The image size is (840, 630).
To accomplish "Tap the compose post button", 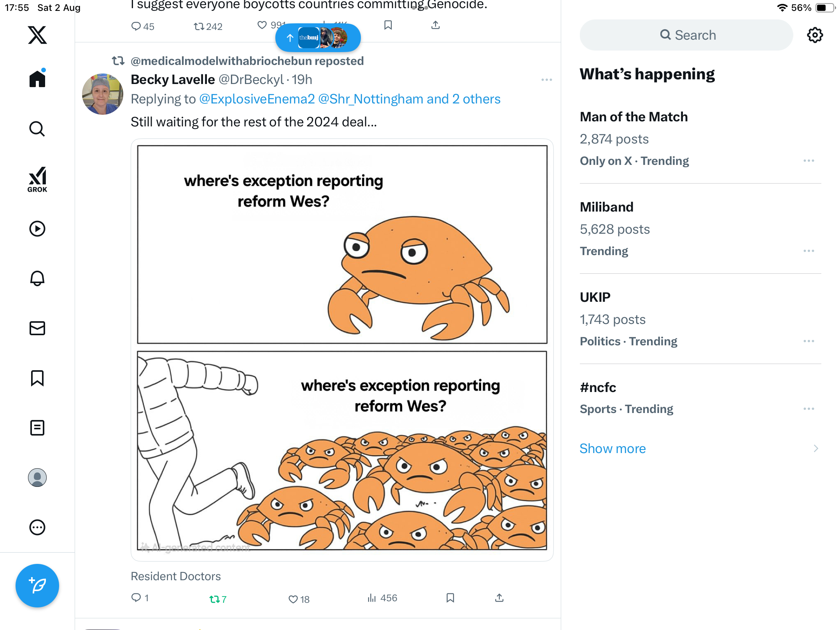I will coord(37,585).
